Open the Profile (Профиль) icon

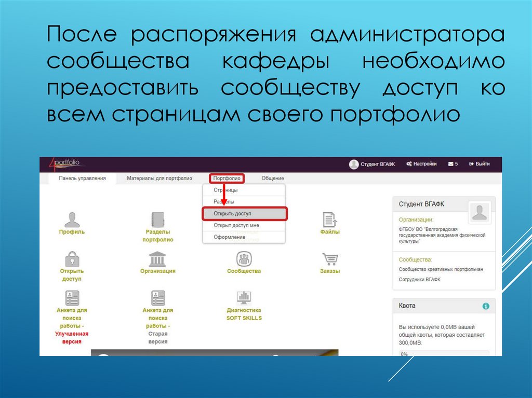(x=72, y=220)
